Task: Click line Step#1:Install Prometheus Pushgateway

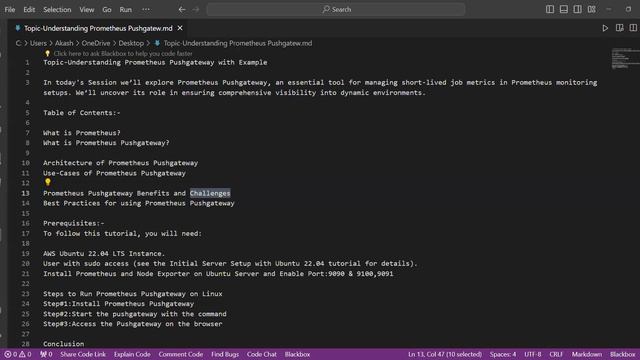Action: pos(118,304)
